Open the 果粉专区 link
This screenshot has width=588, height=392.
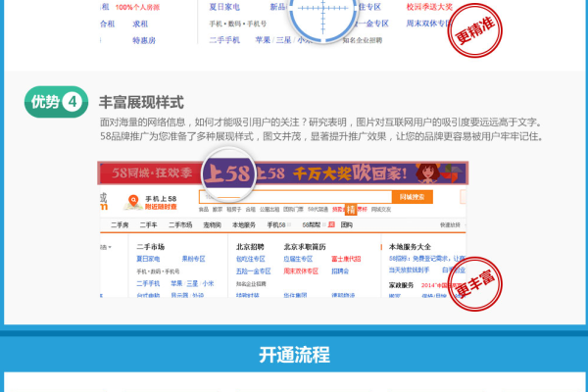tap(193, 259)
